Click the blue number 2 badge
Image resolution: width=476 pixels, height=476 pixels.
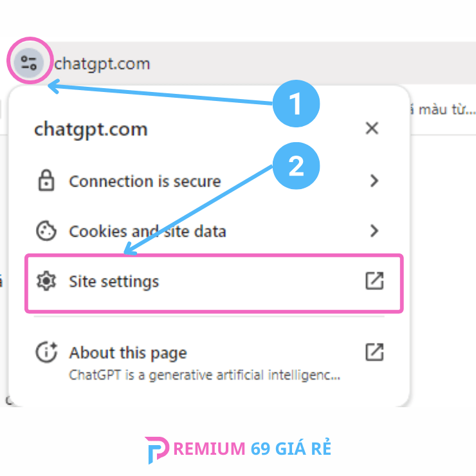coord(296,166)
